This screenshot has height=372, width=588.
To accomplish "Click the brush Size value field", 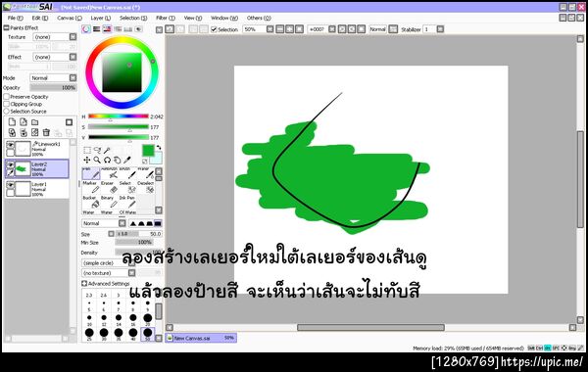I will pos(139,234).
